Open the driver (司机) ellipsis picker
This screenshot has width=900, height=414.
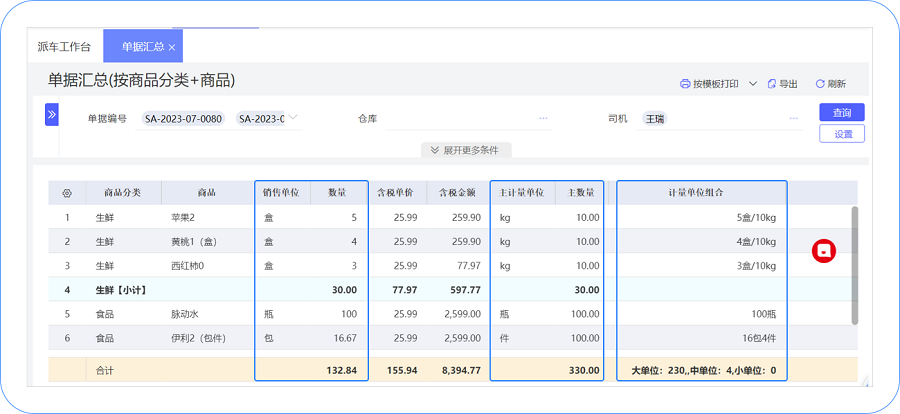click(x=794, y=119)
